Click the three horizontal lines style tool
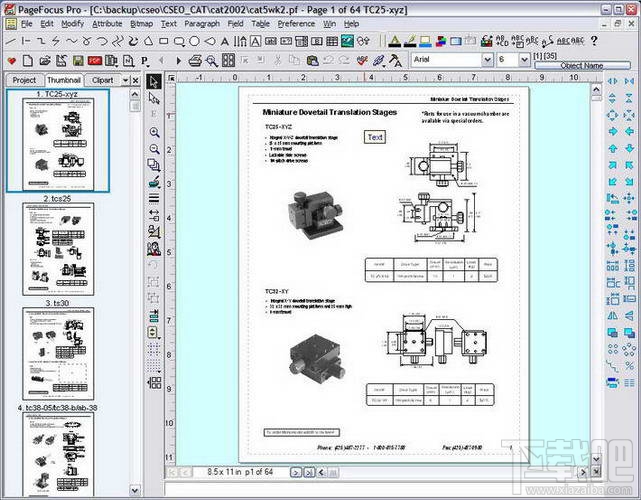The image size is (641, 500). click(154, 199)
